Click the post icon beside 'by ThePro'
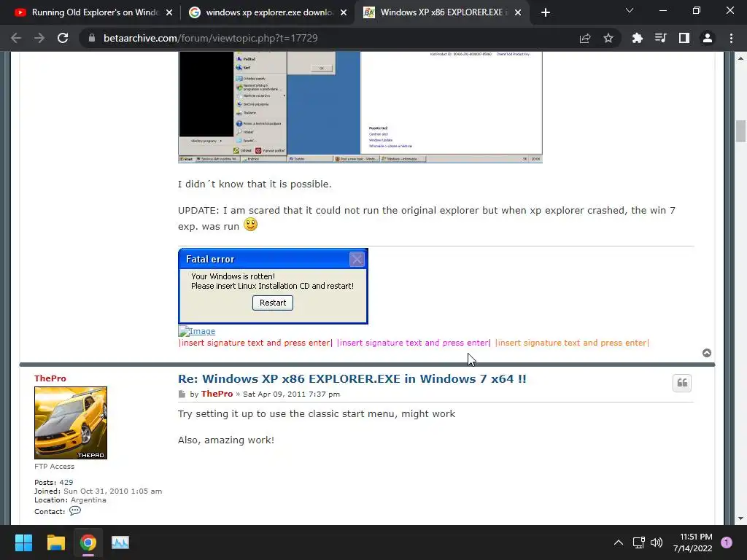747x560 pixels. click(x=182, y=394)
